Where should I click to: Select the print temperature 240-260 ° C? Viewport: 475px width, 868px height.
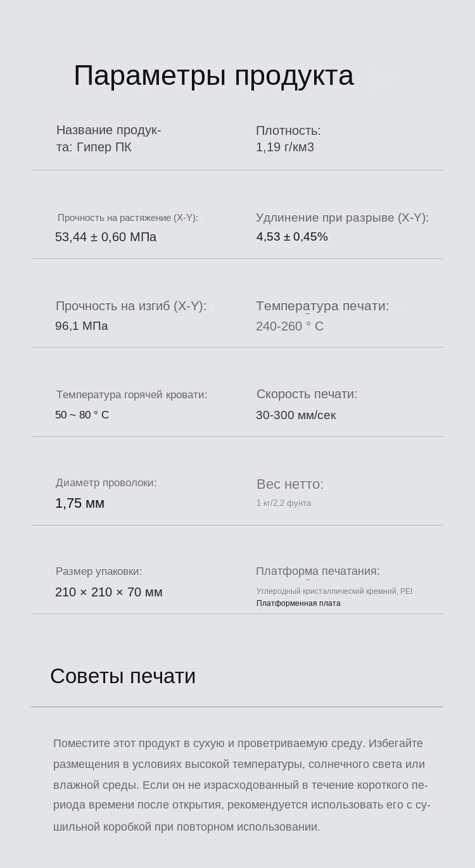(289, 327)
